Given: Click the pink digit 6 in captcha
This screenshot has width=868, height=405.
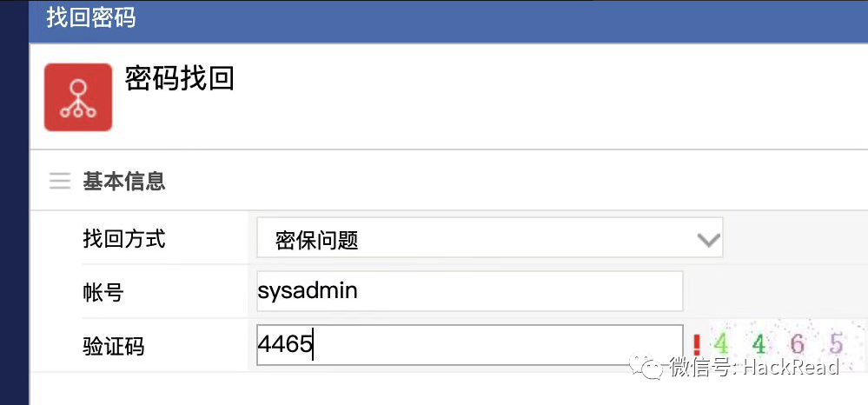Looking at the screenshot, I should click(797, 344).
